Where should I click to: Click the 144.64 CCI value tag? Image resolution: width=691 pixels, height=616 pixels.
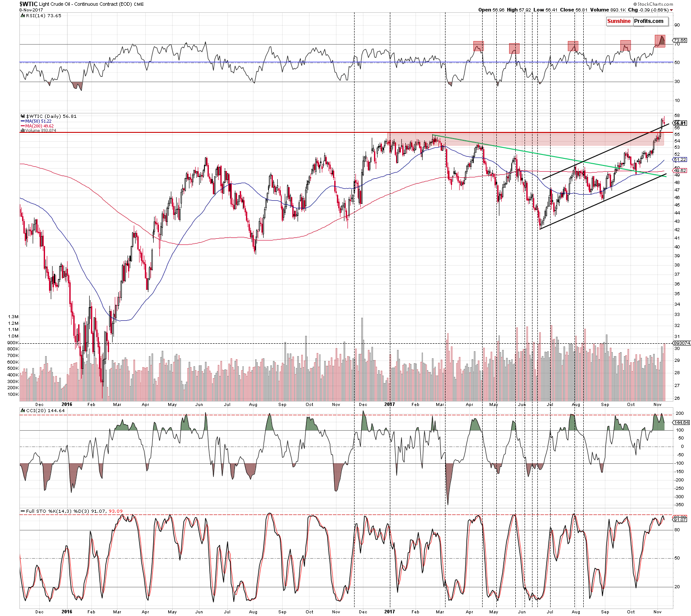pos(681,422)
